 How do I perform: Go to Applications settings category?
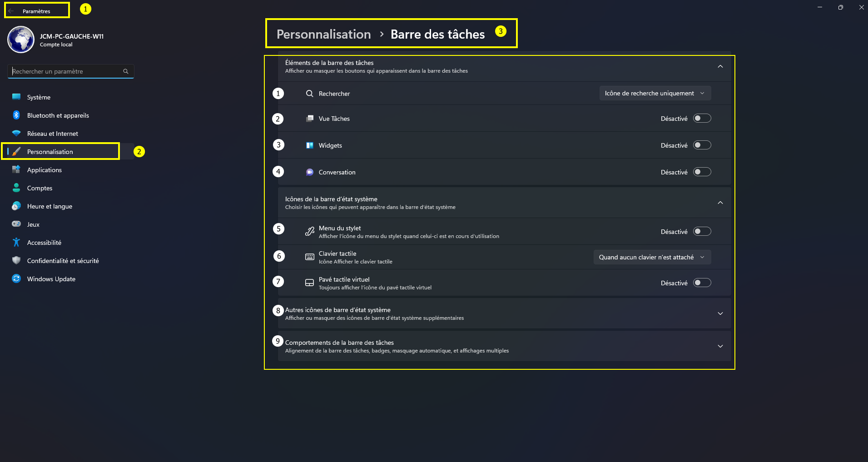click(x=44, y=170)
